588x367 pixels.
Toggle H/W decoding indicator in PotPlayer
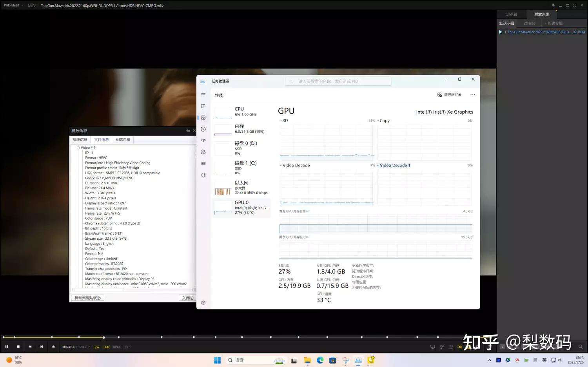pyautogui.click(x=96, y=347)
